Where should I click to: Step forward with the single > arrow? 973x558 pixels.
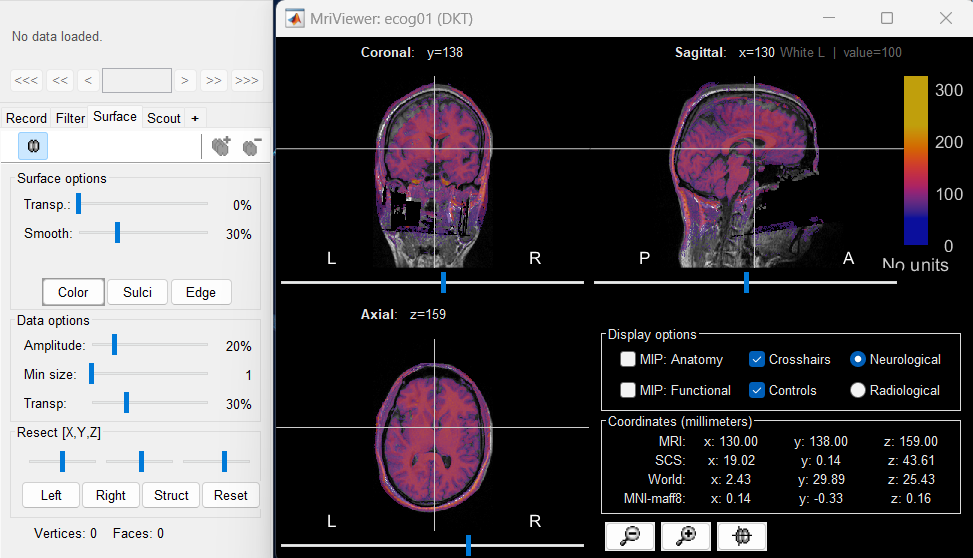click(184, 80)
